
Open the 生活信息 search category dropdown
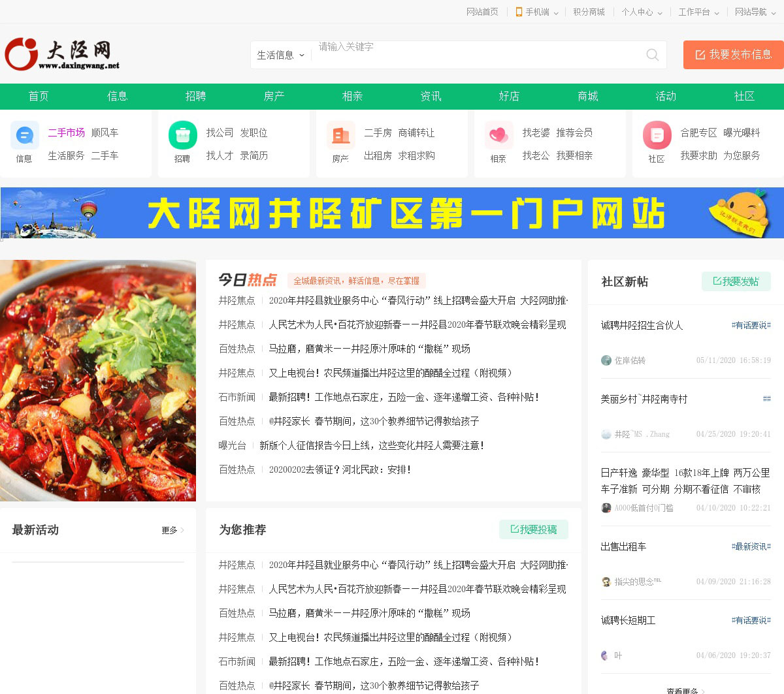coord(281,55)
